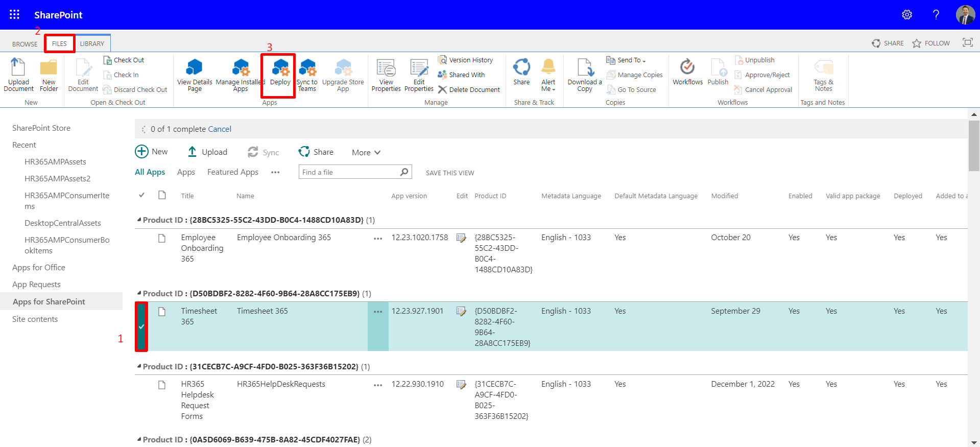Open the help question mark
Screen dimensions: 980x447
pos(936,15)
